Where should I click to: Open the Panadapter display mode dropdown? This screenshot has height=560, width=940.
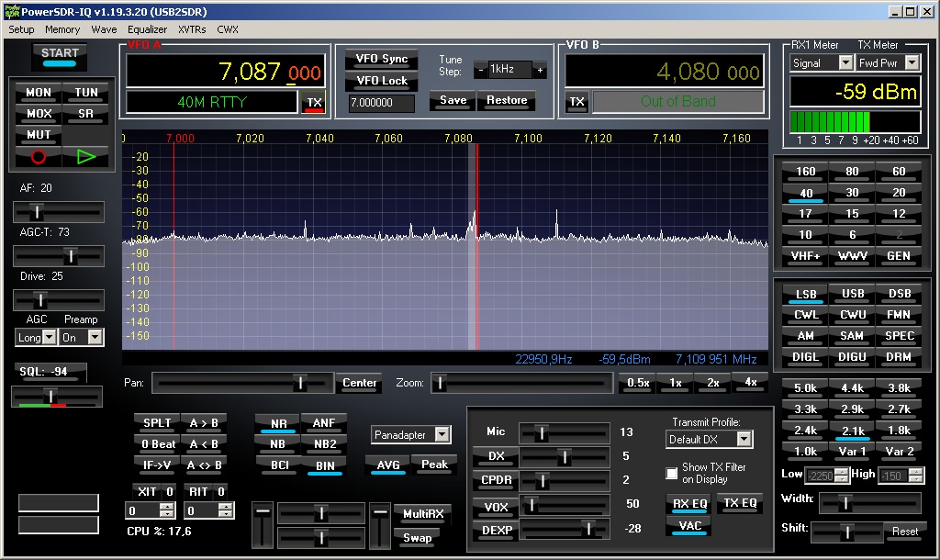tap(442, 435)
